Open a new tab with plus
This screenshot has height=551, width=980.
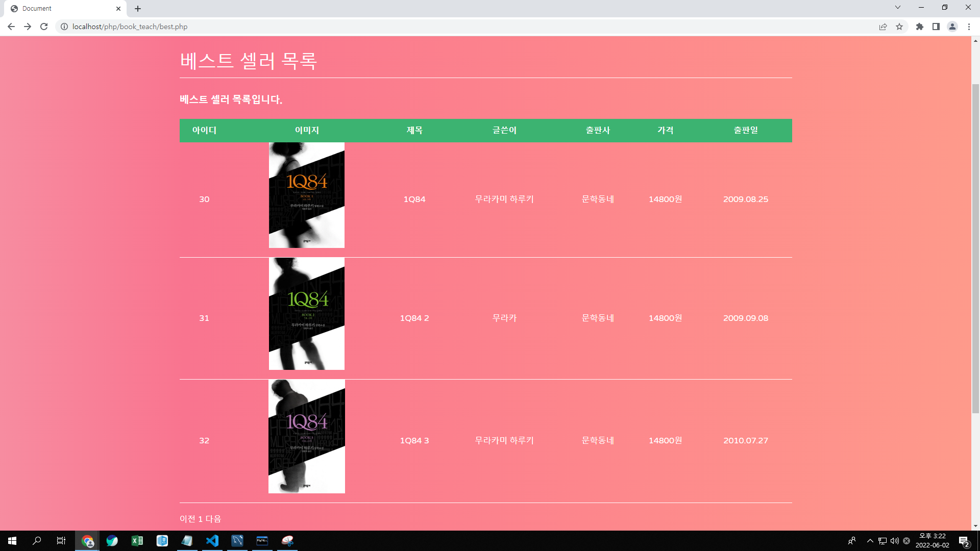(138, 9)
